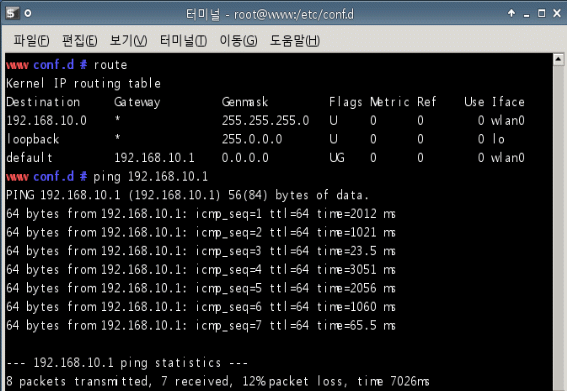This screenshot has width=567, height=391.
Task: Click the icmp_seq=1 reply line
Action: coord(201,214)
